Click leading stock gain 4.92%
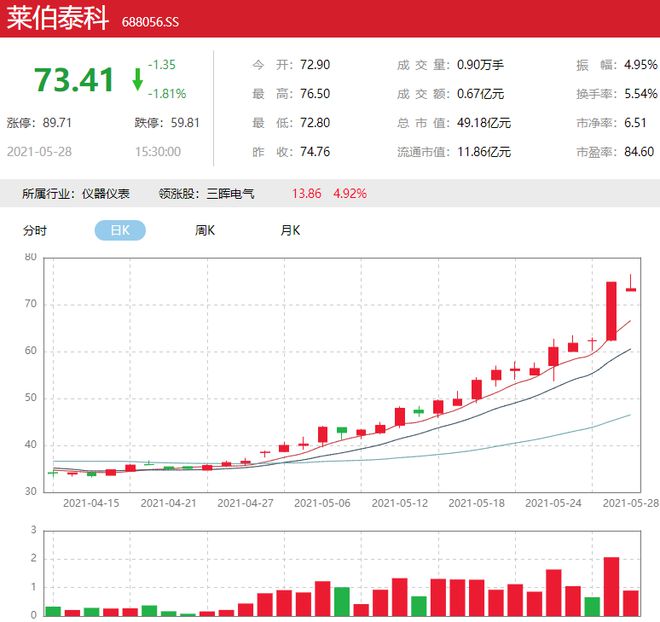This screenshot has width=660, height=622. click(x=350, y=194)
